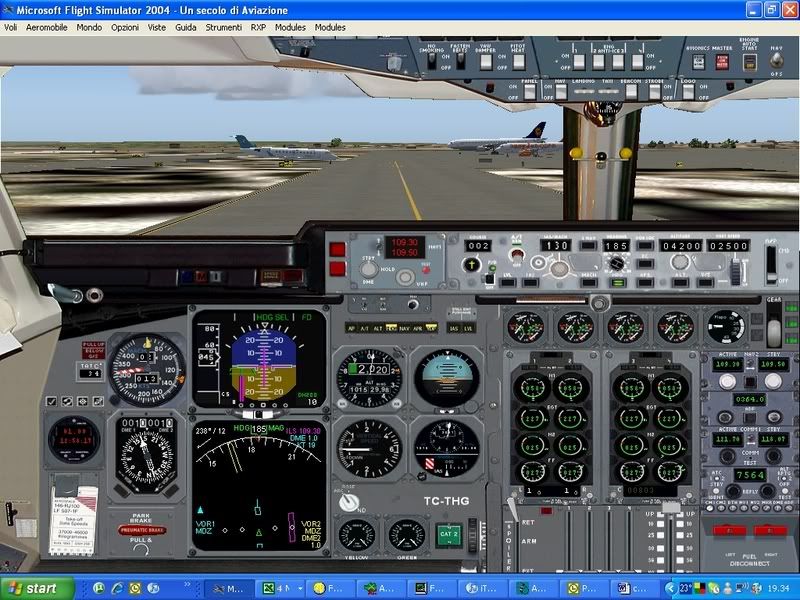The height and width of the screenshot is (600, 800).
Task: Click the wheel-shaped panel icon
Action: coord(82,402)
